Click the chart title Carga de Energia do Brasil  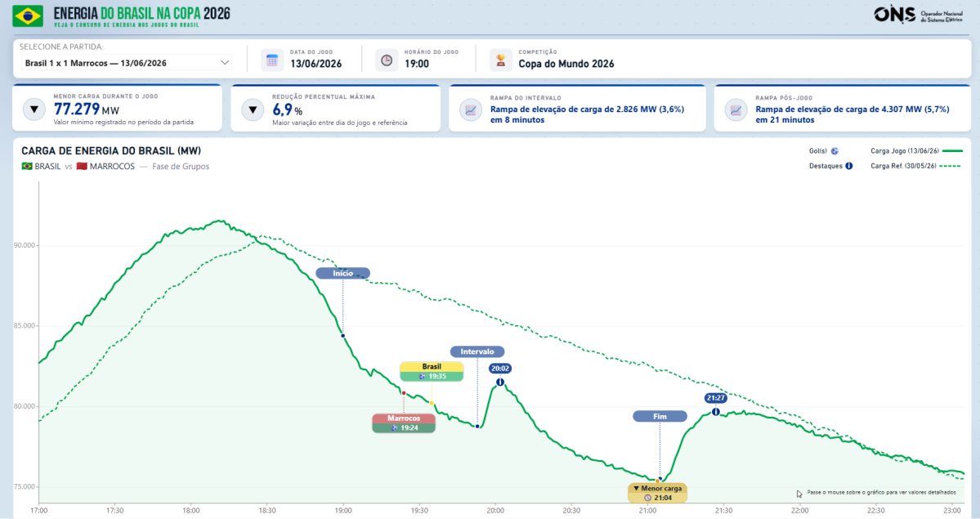point(111,150)
